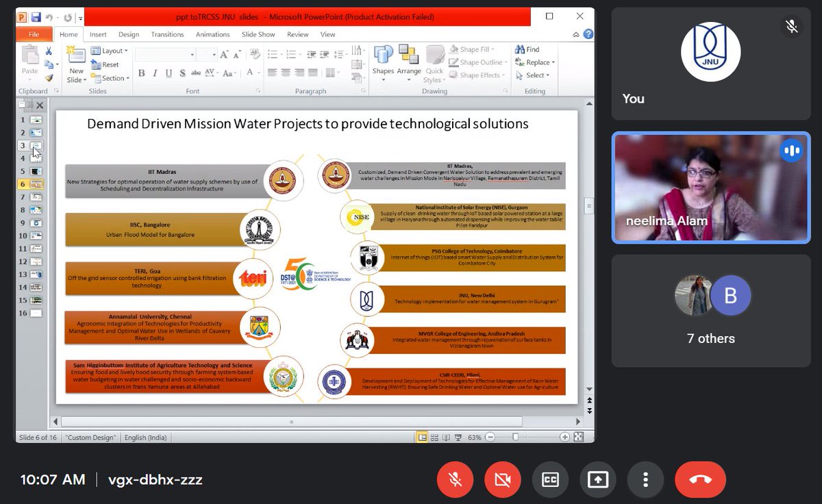Image resolution: width=822 pixels, height=504 pixels.
Task: Select slide 6 thumbnail
Action: pyautogui.click(x=36, y=184)
